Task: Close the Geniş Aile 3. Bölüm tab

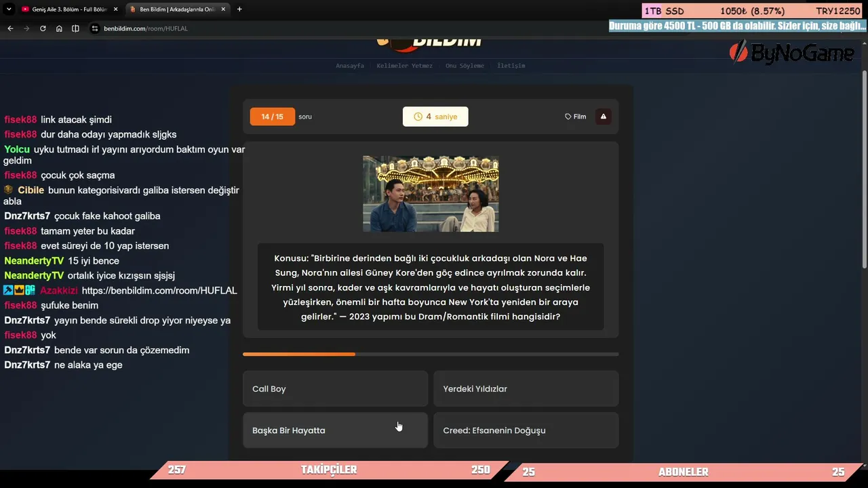Action: (x=115, y=9)
